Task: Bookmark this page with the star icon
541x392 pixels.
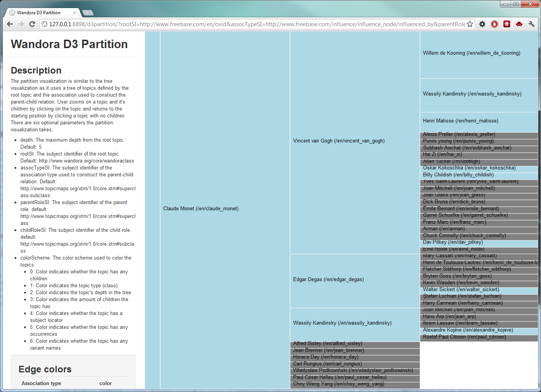Action: pos(470,23)
